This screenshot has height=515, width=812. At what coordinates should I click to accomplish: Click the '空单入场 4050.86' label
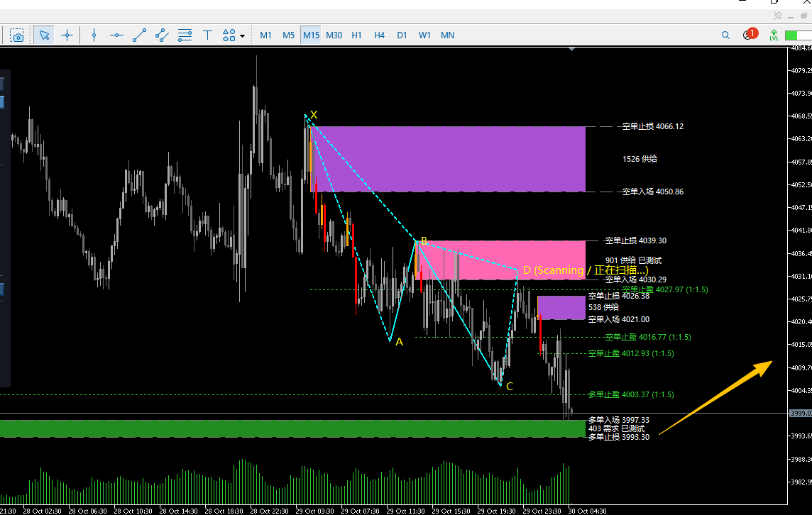point(652,192)
